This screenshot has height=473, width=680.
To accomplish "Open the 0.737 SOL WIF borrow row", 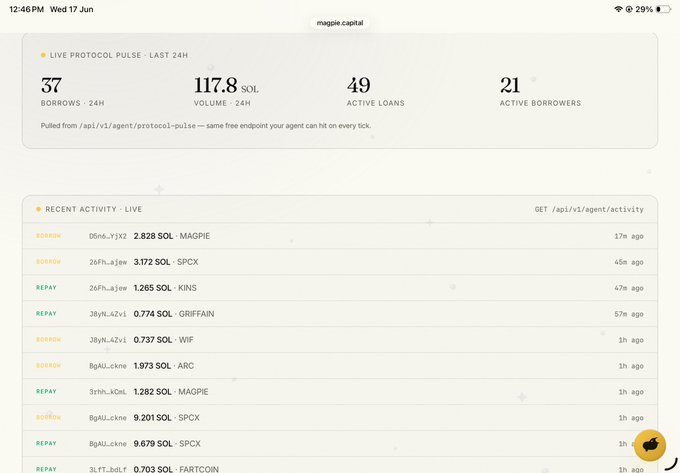I will 340,340.
